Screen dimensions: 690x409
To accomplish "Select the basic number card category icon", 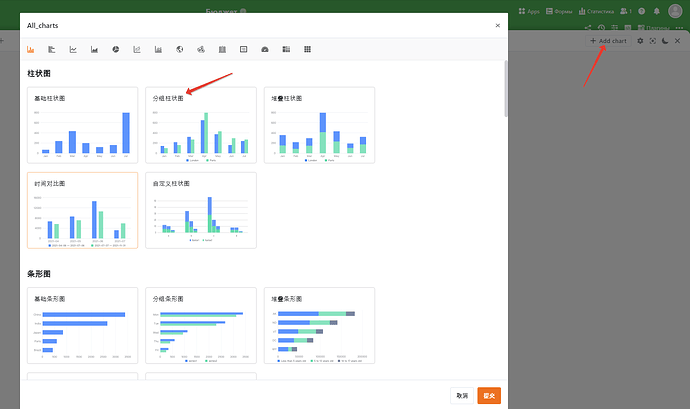I will pos(243,49).
